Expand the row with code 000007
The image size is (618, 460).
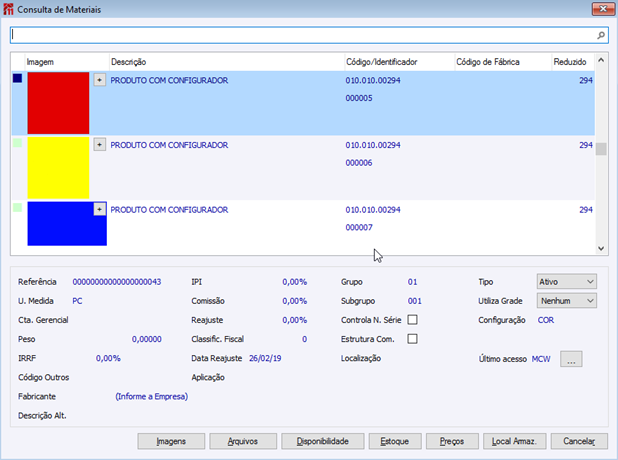coord(99,209)
